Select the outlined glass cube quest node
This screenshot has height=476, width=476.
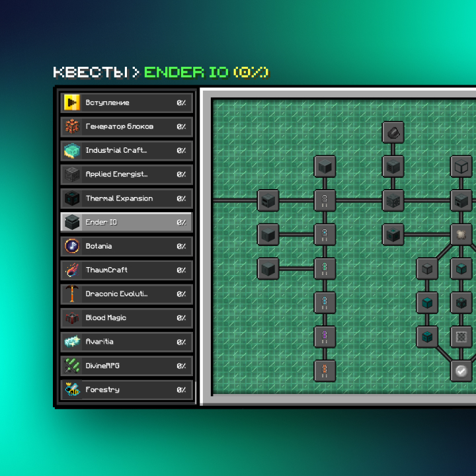click(461, 167)
